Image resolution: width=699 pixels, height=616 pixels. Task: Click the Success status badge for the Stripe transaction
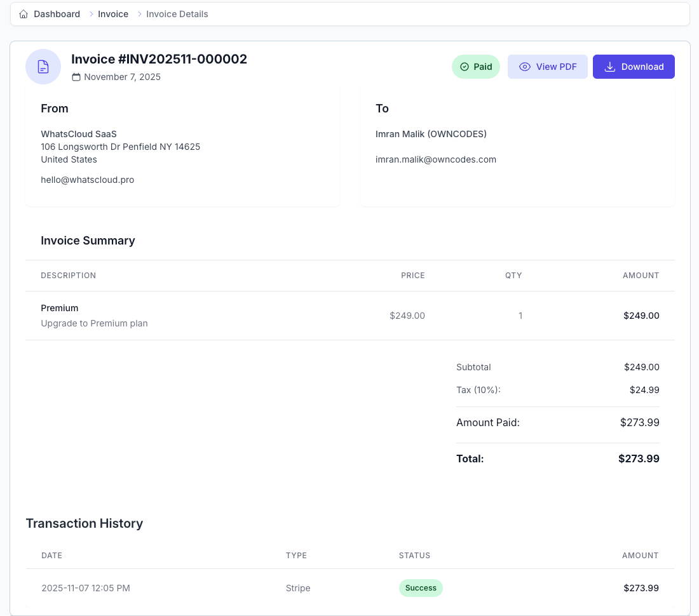(421, 588)
